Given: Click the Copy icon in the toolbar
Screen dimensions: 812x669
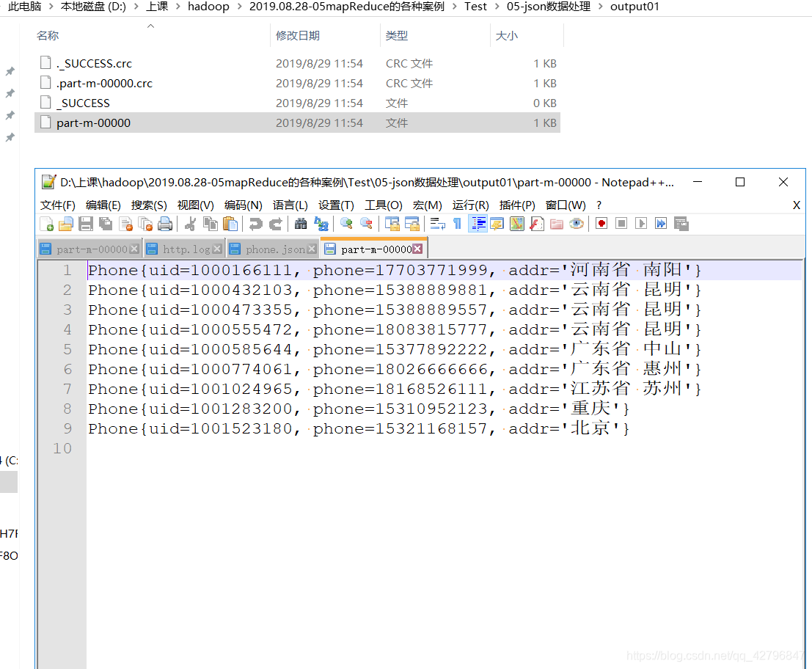Looking at the screenshot, I should pos(211,224).
